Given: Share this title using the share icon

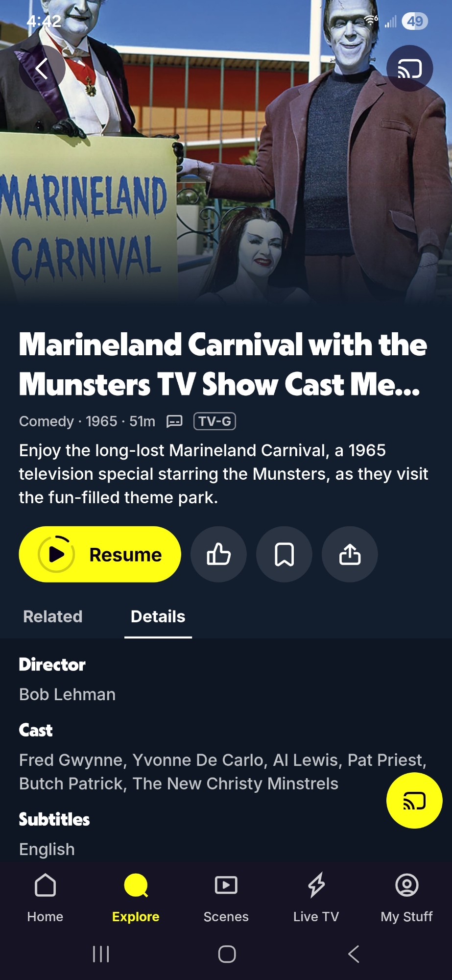Looking at the screenshot, I should pos(350,554).
